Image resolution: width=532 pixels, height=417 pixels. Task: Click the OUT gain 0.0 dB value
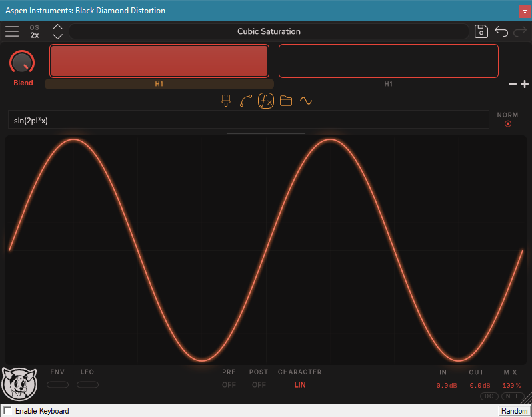click(x=480, y=386)
